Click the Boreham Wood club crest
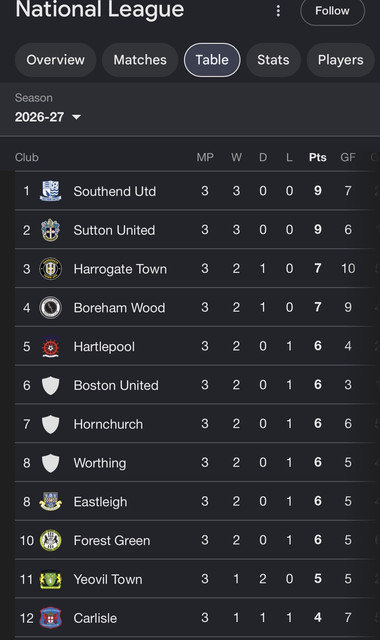 [51, 307]
